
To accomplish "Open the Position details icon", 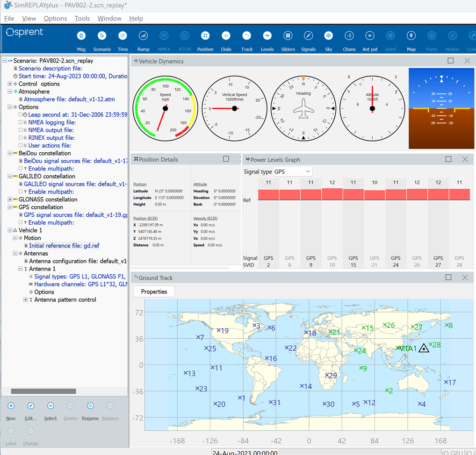I will 205,36.
